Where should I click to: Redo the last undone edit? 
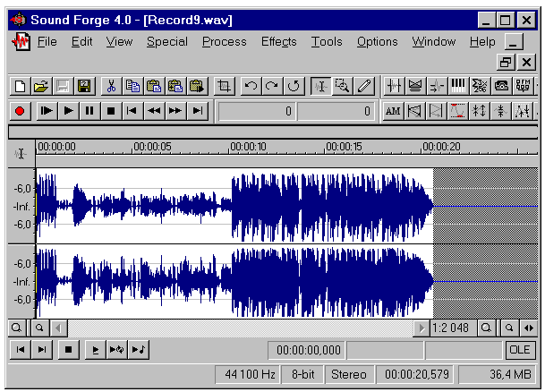(272, 86)
